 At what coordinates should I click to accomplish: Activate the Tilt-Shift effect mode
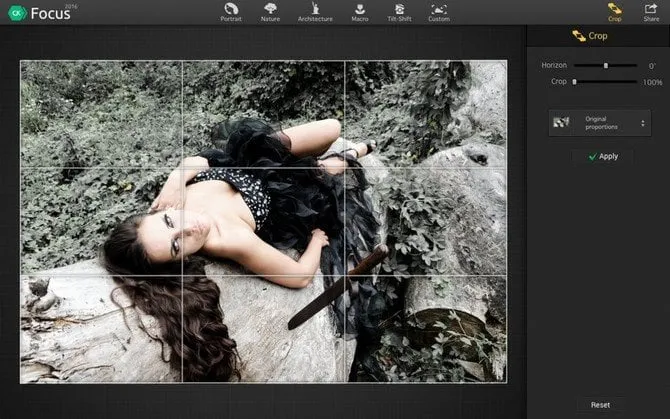pos(399,10)
